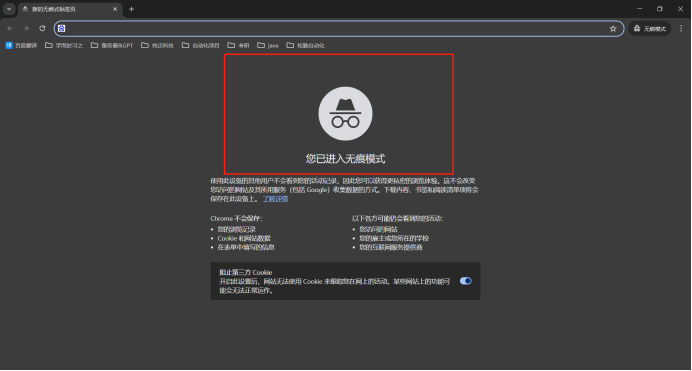The height and width of the screenshot is (371, 692).
Task: Select the incognito new tab page tab
Action: 71,9
